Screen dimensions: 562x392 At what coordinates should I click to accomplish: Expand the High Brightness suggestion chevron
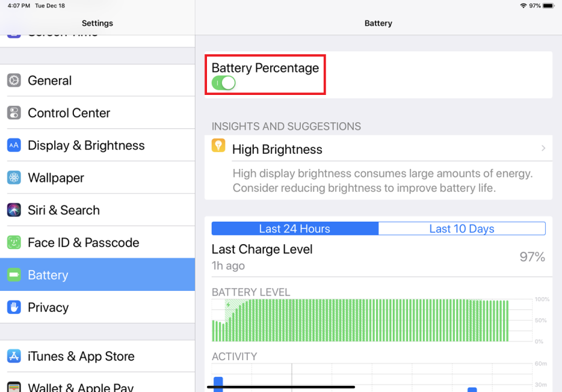click(543, 149)
